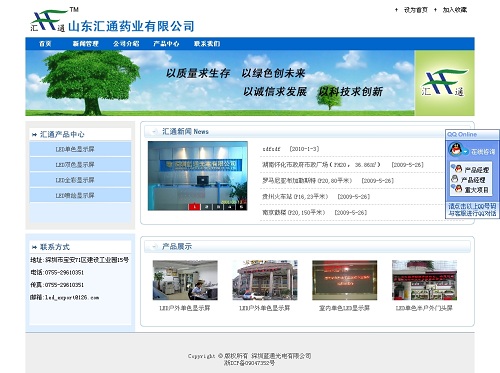Go to the 首页 navigation tab
500x373 pixels.
[45, 44]
